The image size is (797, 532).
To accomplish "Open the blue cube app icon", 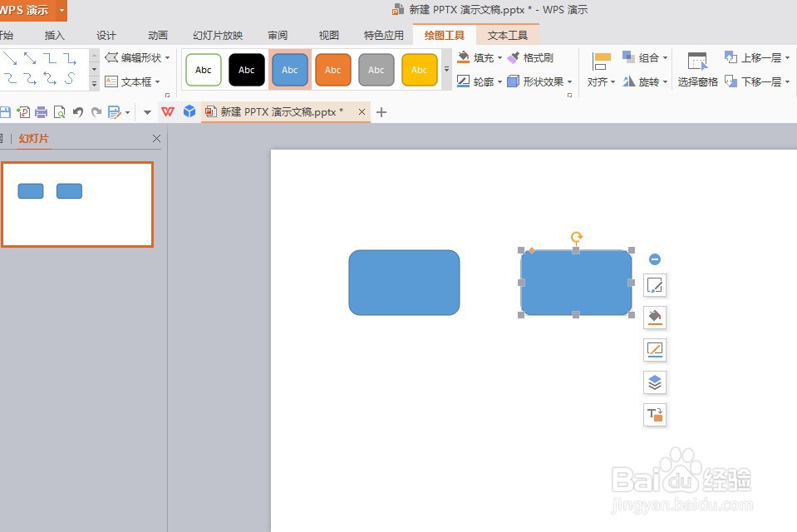I will click(189, 111).
